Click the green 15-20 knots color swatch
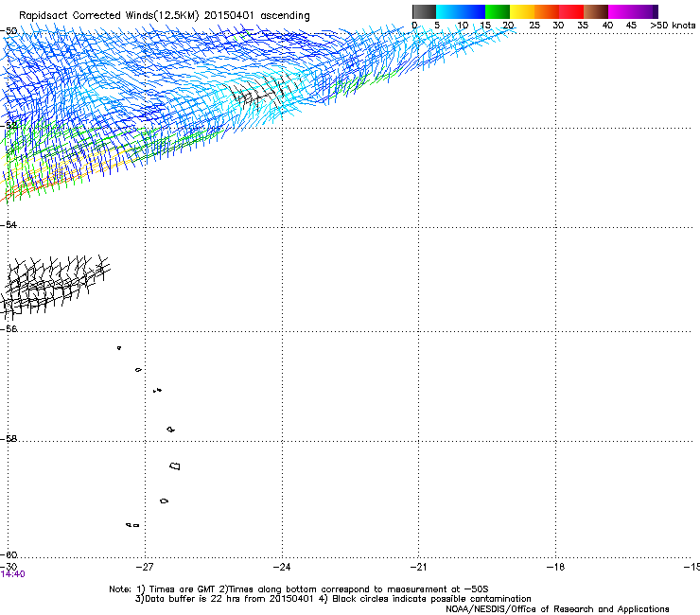The image size is (700, 615). [x=498, y=11]
